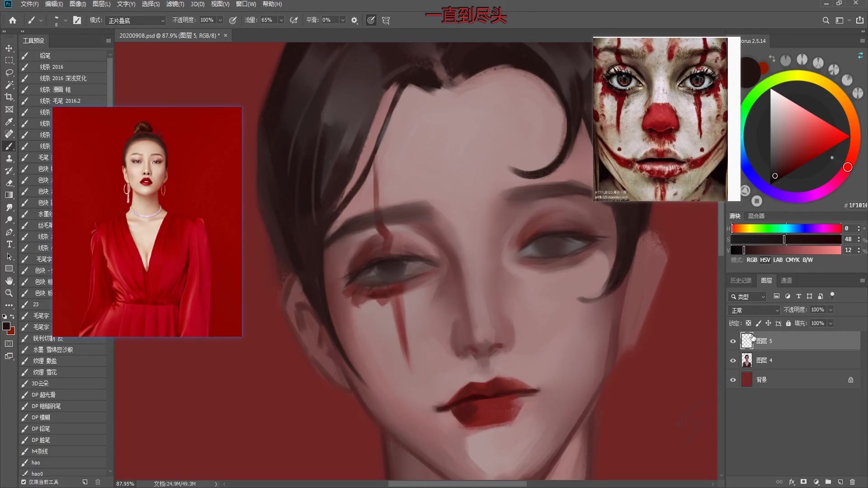Select the Hand tool
The image size is (868, 488).
pos(9,281)
